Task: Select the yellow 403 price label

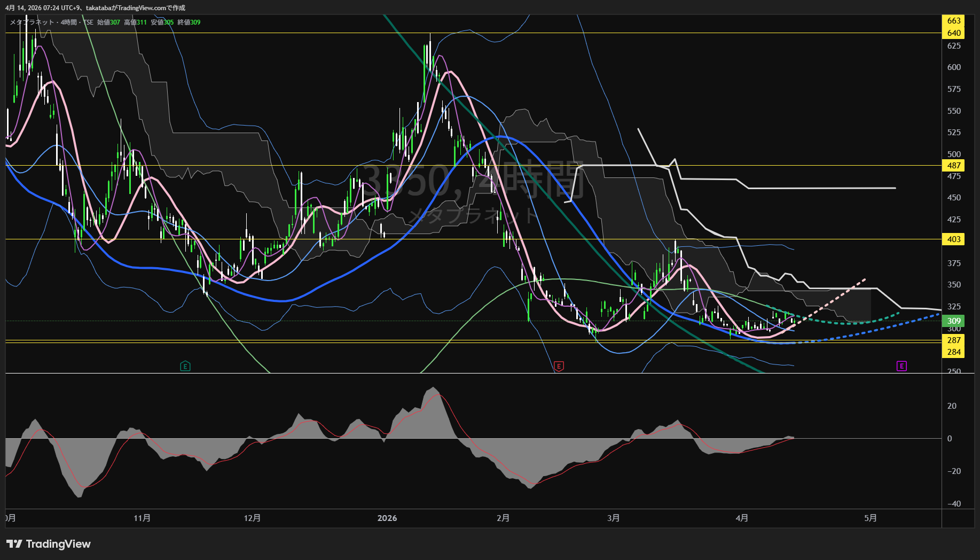Action: pos(953,239)
